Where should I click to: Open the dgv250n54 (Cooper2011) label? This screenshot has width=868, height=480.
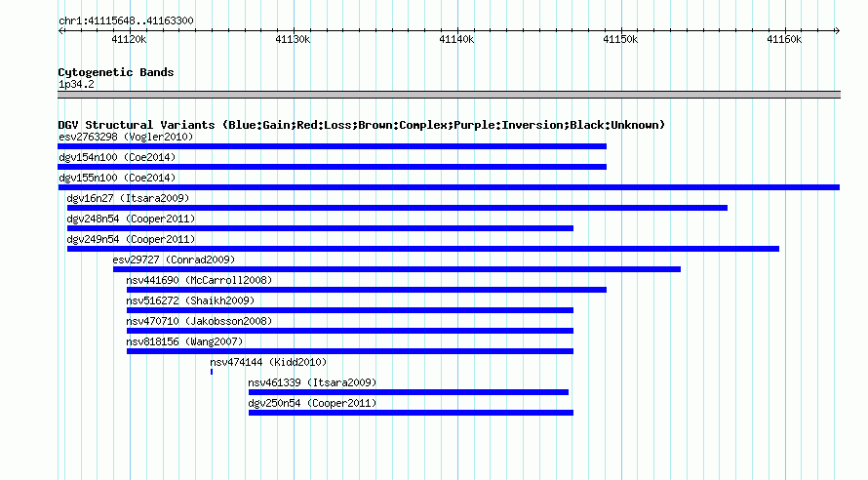[x=312, y=403]
